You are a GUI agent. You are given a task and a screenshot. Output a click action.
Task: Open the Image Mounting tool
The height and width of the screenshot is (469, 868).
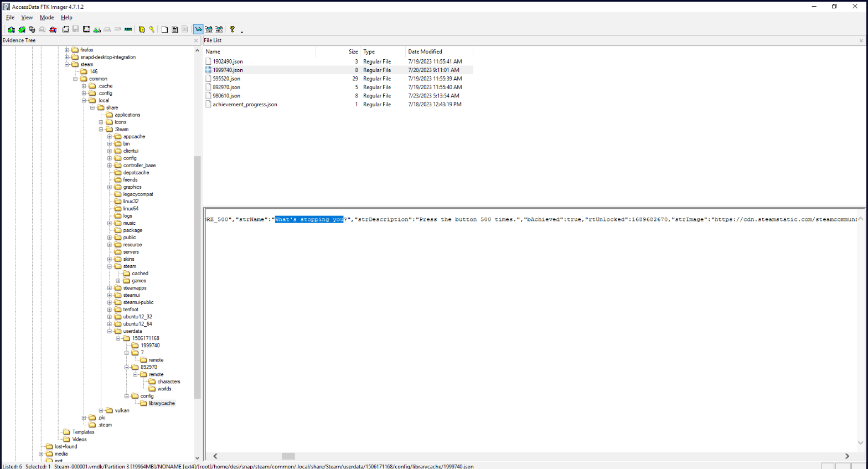point(32,29)
